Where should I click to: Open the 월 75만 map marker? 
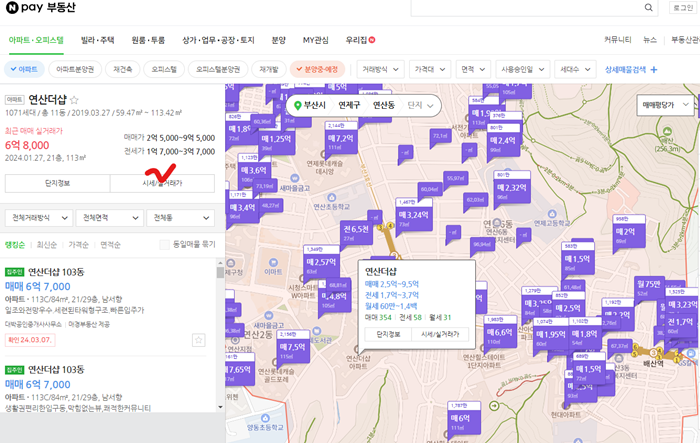coord(648,284)
